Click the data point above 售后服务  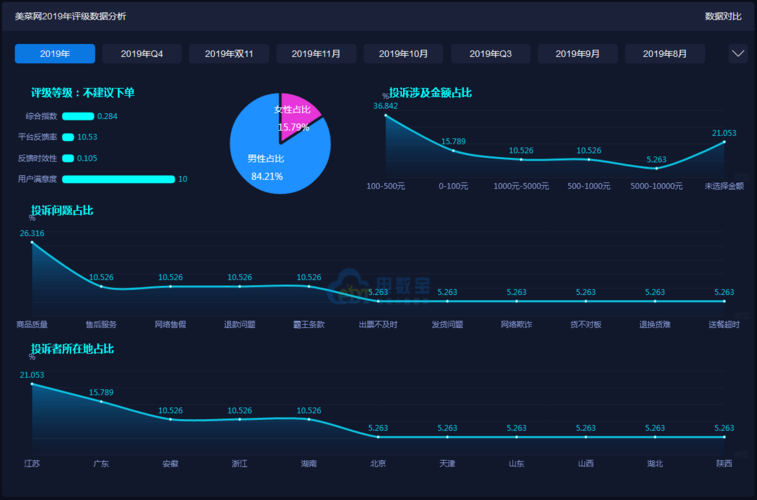coord(101,286)
